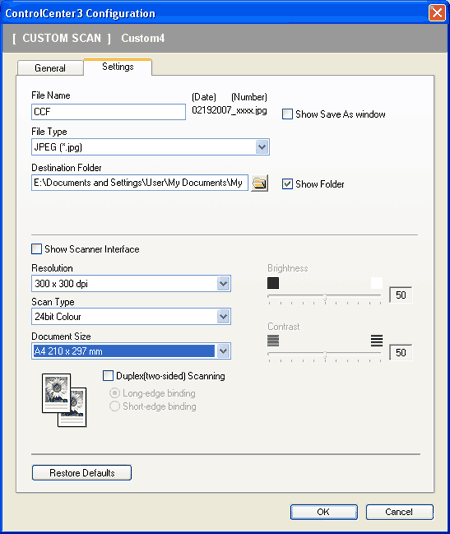The width and height of the screenshot is (450, 534).
Task: Select Long-edge binding radio button
Action: (114, 393)
